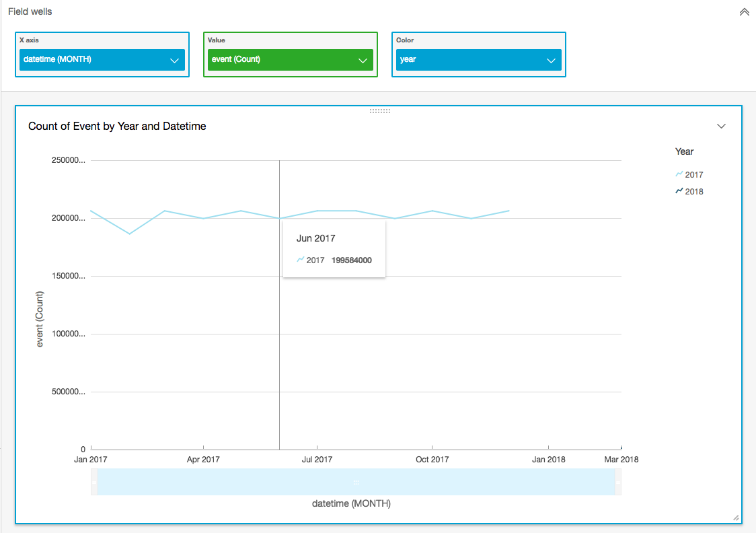Click the 2017 line icon in the legend
The width and height of the screenshot is (756, 533).
point(679,174)
